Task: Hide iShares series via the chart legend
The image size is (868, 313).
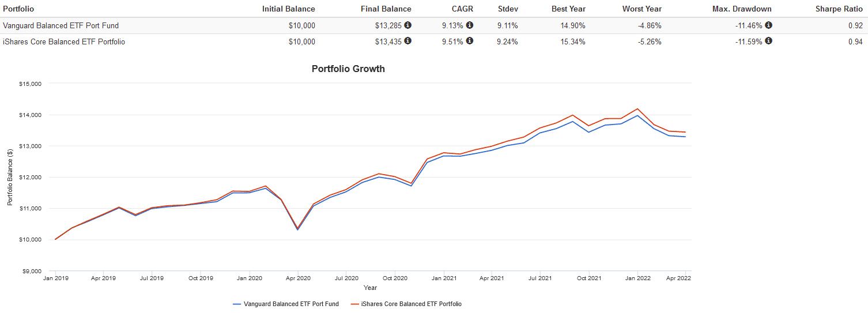Action: [x=406, y=304]
